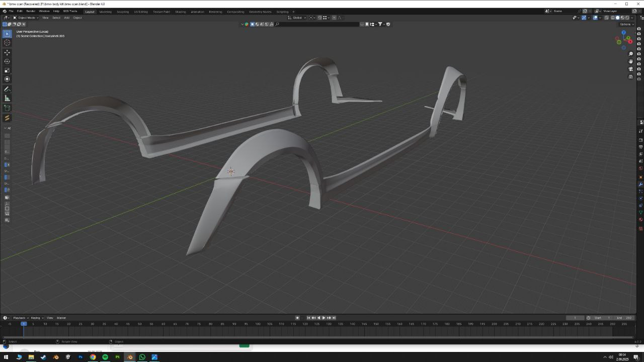Open the Playback popover in the timeline
The height and width of the screenshot is (362, 644).
tap(20, 318)
